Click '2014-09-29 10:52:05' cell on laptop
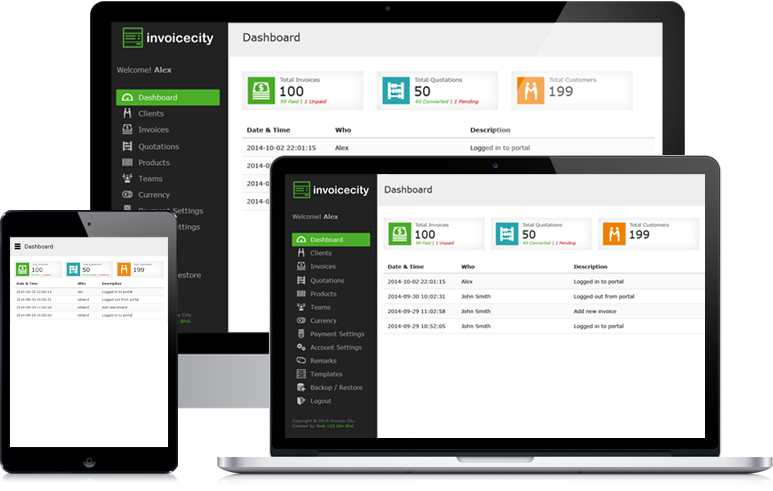Screen dimensions: 773x491 click(x=417, y=326)
